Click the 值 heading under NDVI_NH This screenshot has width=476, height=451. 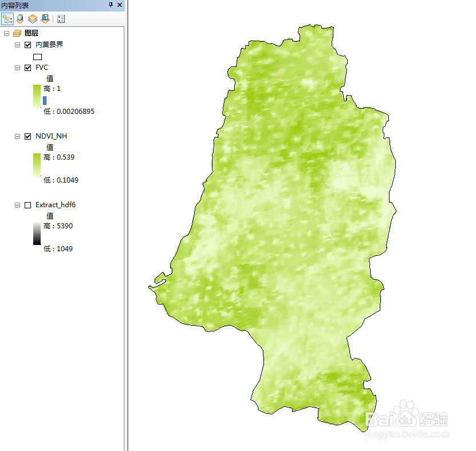click(x=50, y=147)
